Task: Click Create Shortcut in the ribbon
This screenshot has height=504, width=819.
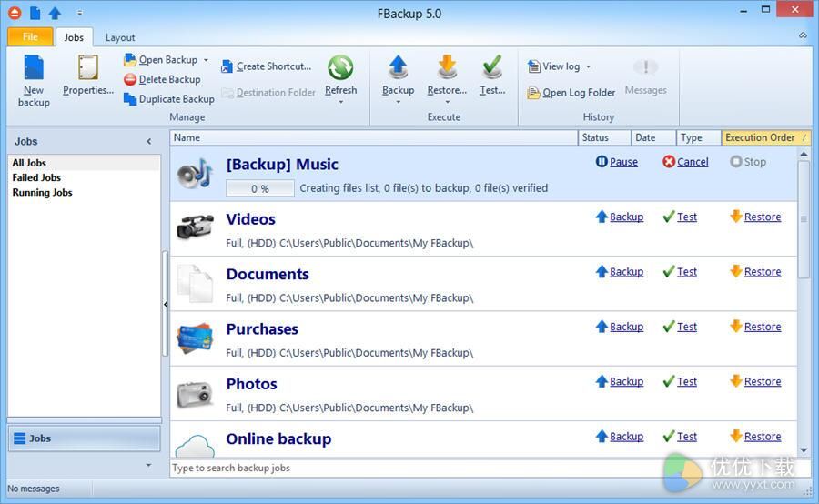Action: [267, 66]
